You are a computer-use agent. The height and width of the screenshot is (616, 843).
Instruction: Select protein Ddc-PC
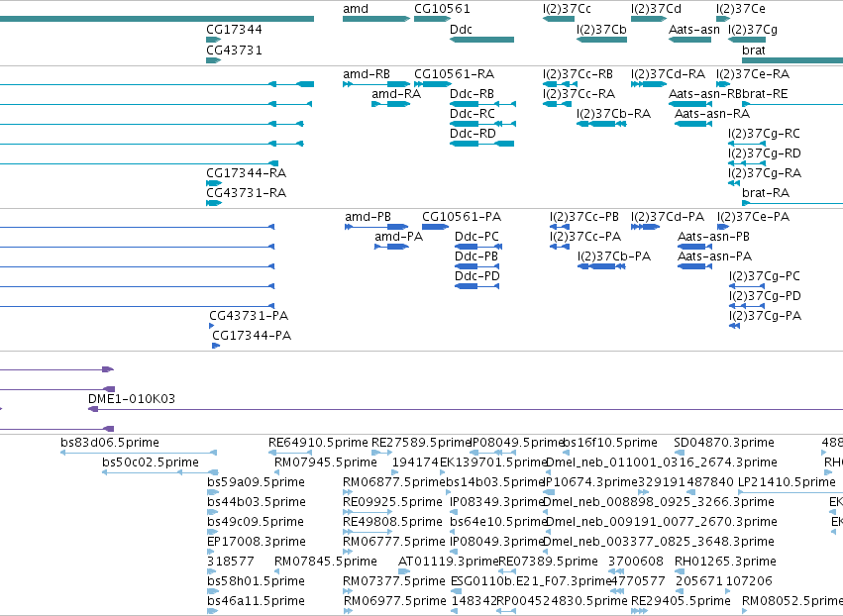[476, 237]
